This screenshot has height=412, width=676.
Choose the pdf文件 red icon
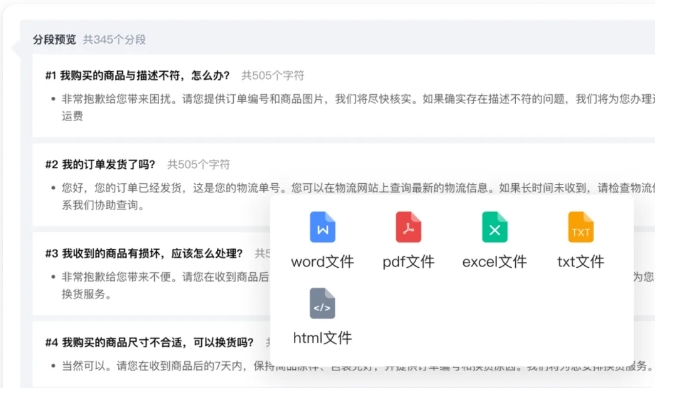point(408,227)
